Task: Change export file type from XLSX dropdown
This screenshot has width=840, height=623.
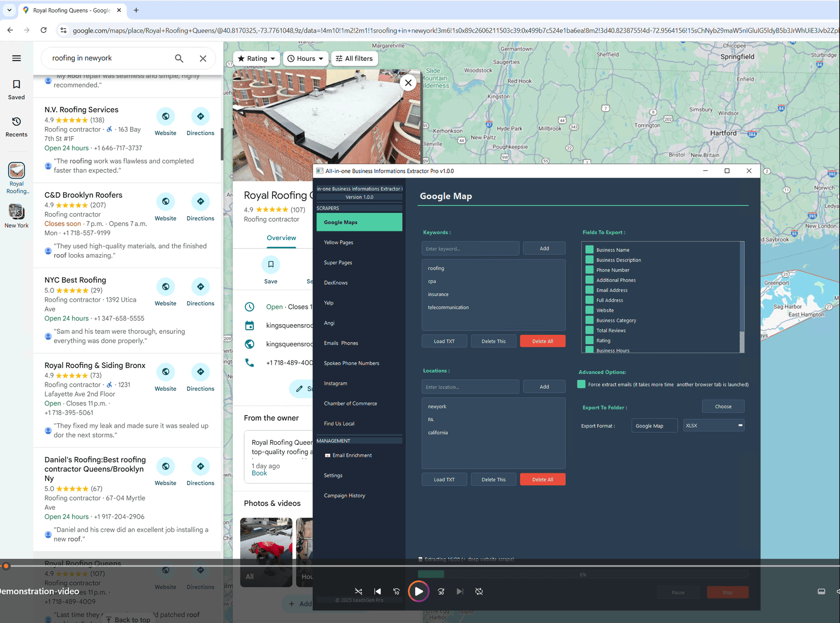Action: [x=713, y=425]
